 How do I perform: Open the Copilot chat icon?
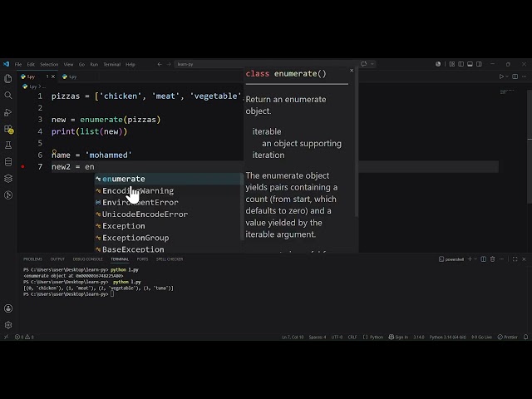(364, 64)
